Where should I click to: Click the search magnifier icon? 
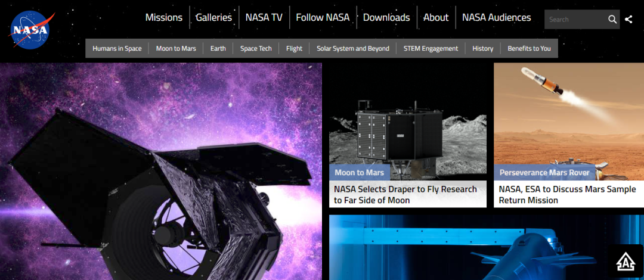click(612, 19)
